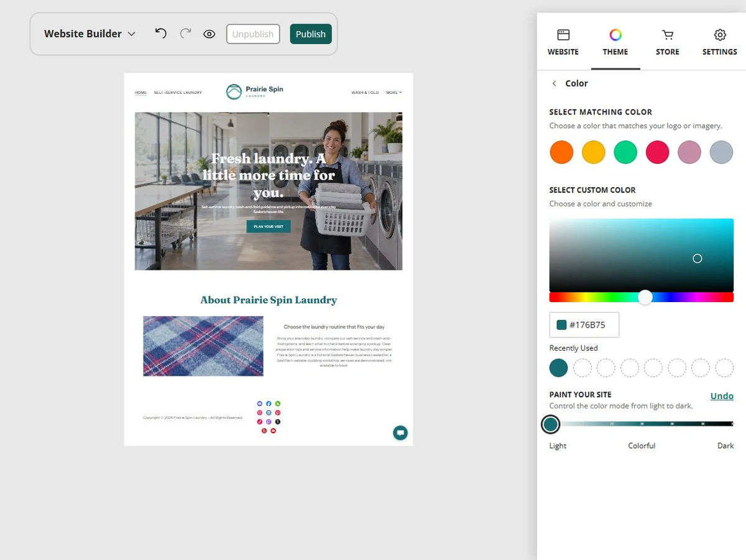Select the green matching color swatch

[x=625, y=152]
